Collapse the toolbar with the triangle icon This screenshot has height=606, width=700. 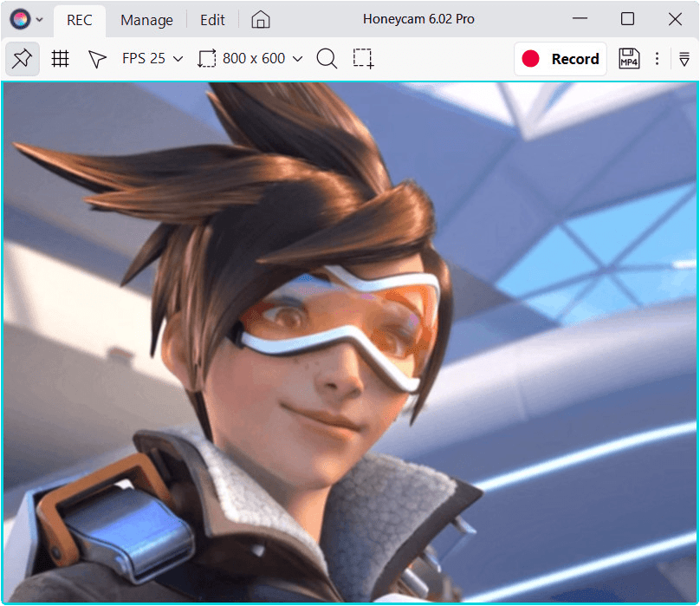[684, 59]
